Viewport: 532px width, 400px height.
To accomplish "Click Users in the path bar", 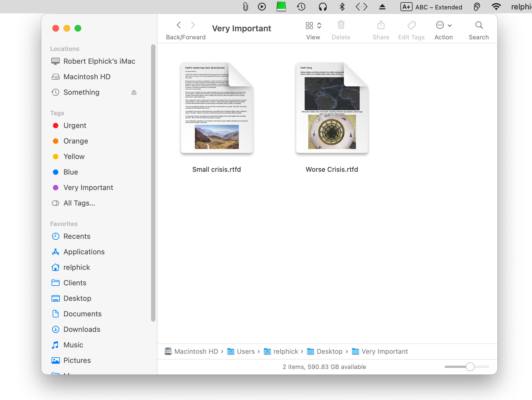I will click(245, 352).
